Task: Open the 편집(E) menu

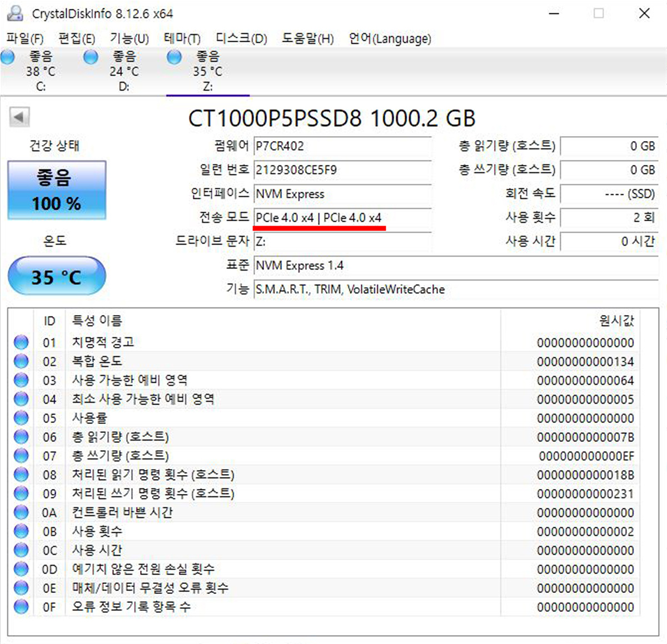Action: [77, 38]
